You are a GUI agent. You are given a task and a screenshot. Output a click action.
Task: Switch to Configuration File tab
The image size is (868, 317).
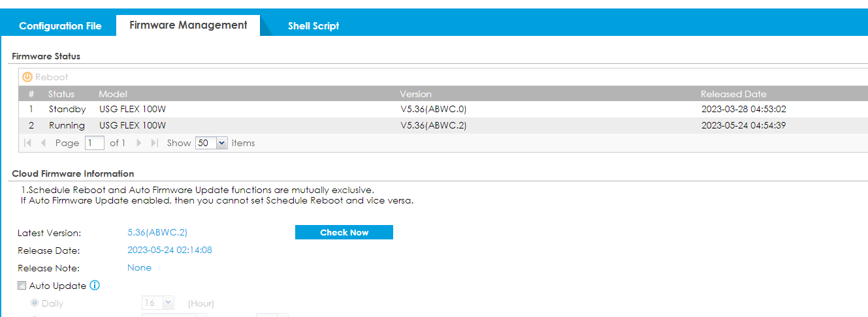click(60, 26)
